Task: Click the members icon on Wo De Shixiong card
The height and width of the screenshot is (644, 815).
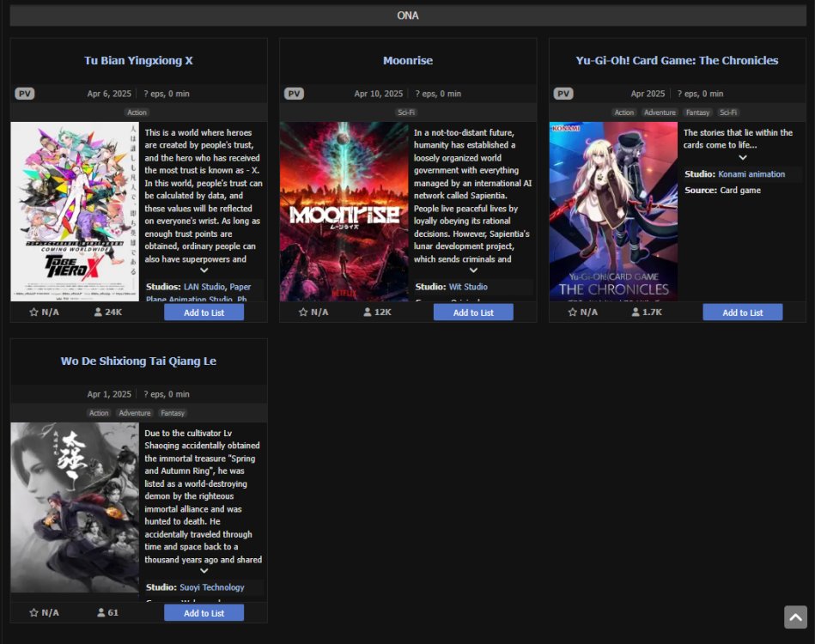Action: (x=100, y=612)
